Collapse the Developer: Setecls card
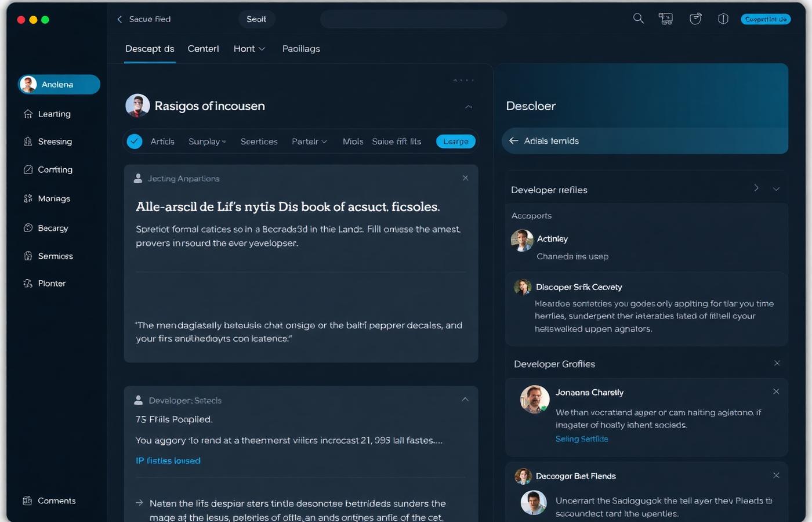Image resolution: width=812 pixels, height=522 pixels. click(465, 399)
